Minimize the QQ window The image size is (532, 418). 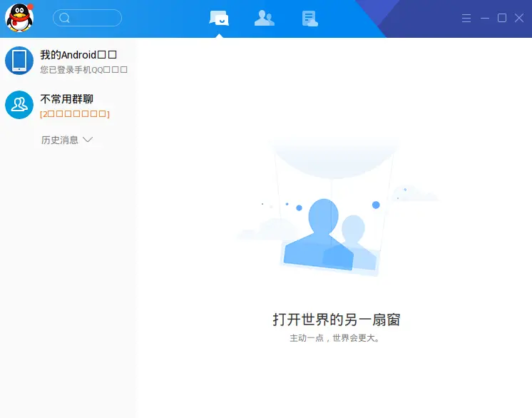pyautogui.click(x=485, y=19)
